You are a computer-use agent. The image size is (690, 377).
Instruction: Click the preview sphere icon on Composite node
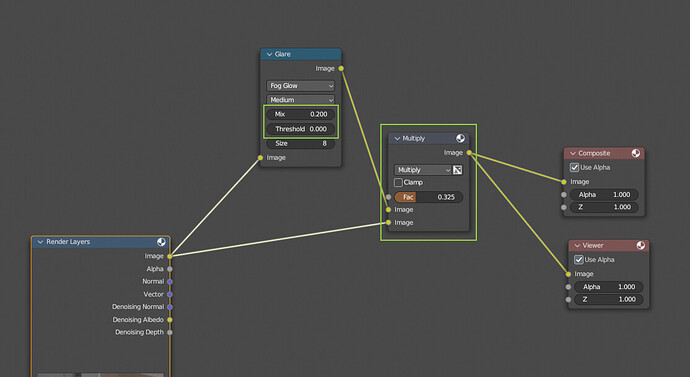tap(636, 153)
